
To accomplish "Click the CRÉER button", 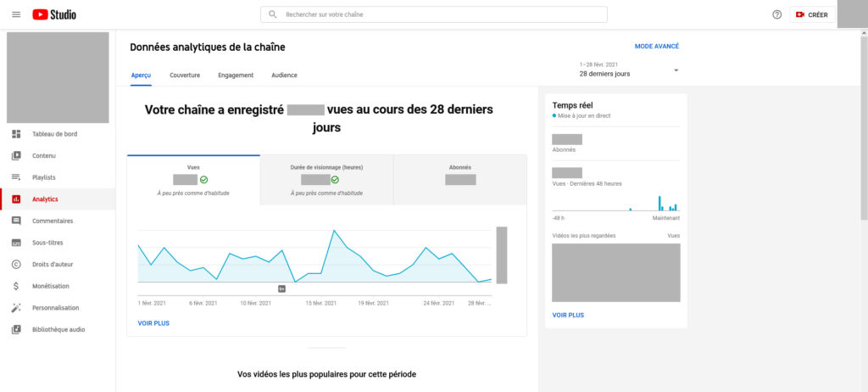I will (812, 14).
